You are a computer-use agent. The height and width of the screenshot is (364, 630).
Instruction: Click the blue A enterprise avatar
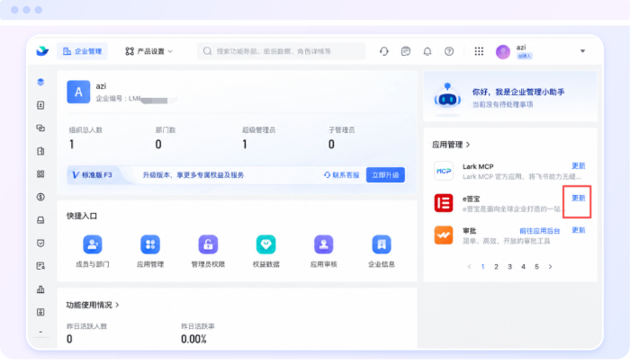click(x=78, y=92)
